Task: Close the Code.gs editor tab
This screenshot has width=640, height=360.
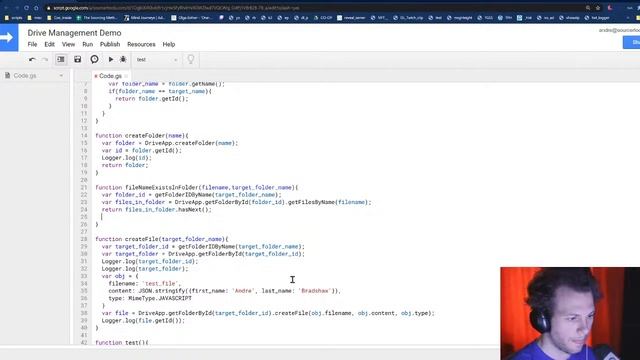Action: click(x=126, y=76)
